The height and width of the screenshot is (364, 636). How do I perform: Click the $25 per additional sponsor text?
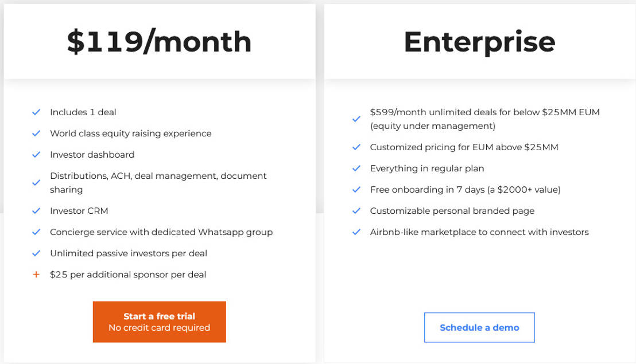click(128, 275)
